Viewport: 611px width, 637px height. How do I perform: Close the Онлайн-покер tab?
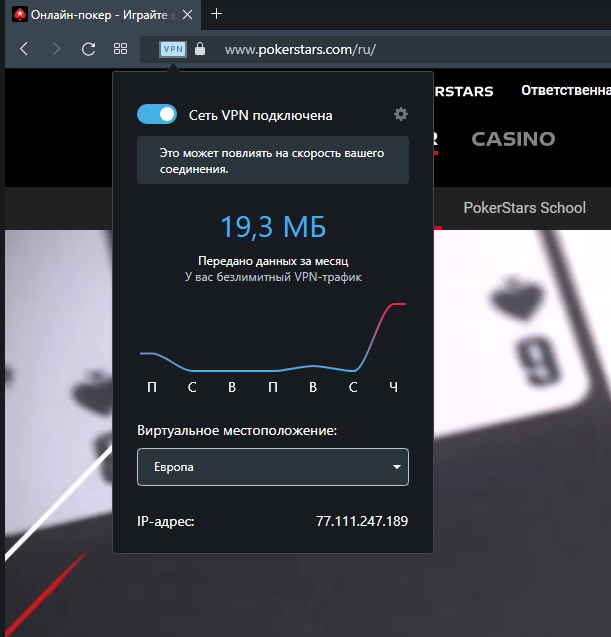pyautogui.click(x=187, y=15)
